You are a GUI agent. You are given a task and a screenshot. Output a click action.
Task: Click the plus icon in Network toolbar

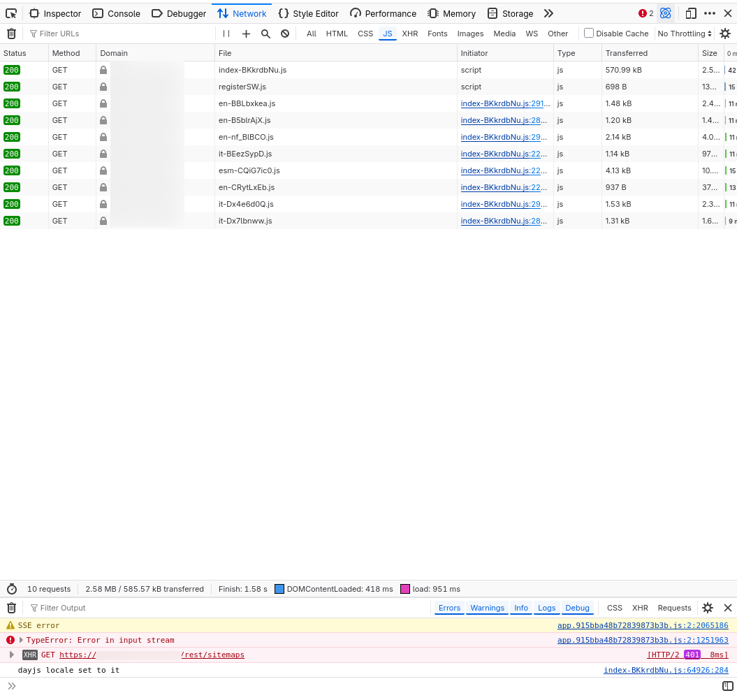pyautogui.click(x=246, y=34)
